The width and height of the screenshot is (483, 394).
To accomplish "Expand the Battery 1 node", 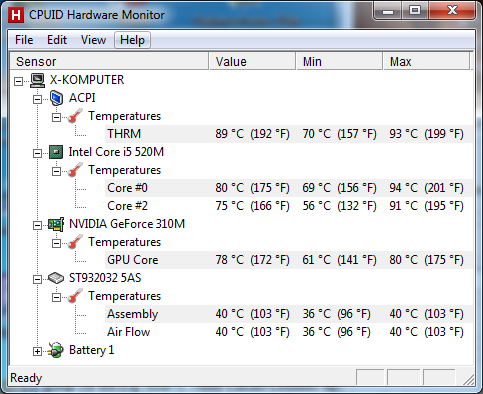I will tap(37, 351).
